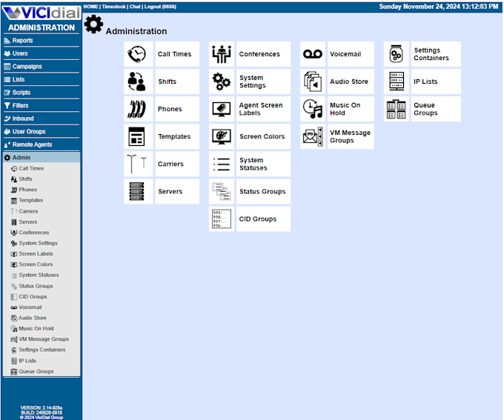Viewport: 504px width, 420px height.
Task: Click the Screen Colors palette monitor icon
Action: click(222, 136)
